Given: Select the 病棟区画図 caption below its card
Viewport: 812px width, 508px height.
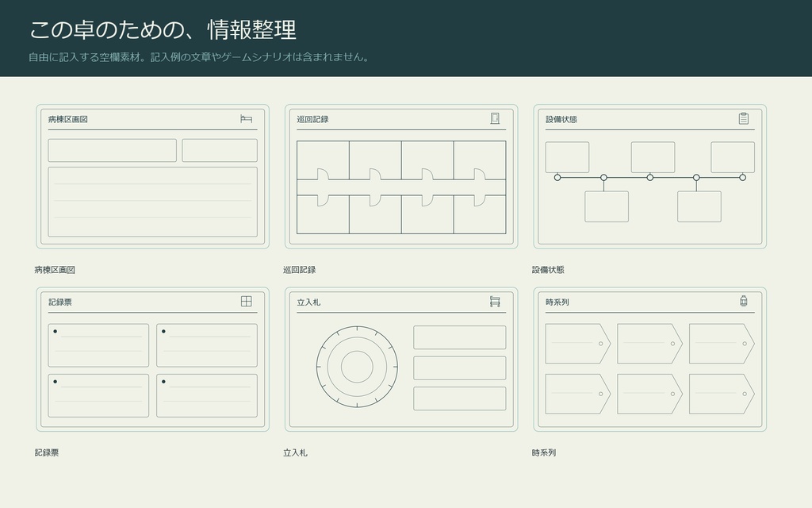Looking at the screenshot, I should [x=55, y=270].
